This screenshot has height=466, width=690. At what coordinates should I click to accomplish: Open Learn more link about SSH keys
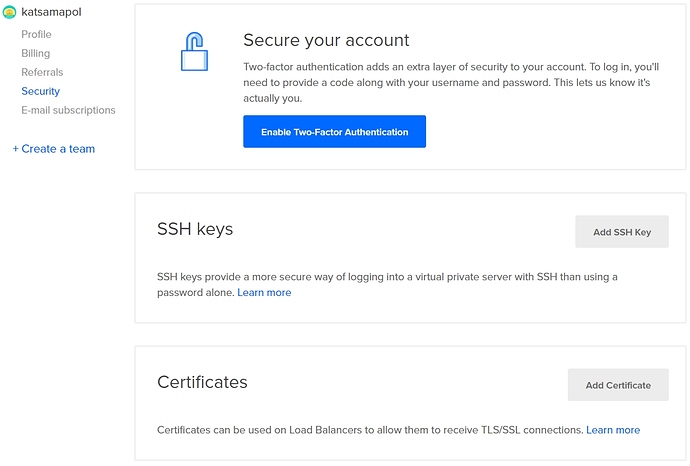pos(264,293)
